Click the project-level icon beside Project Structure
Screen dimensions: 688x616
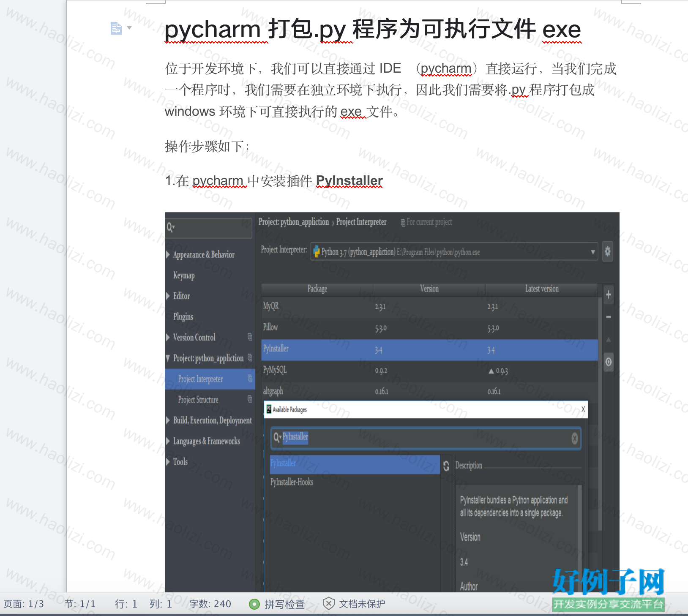click(x=250, y=399)
